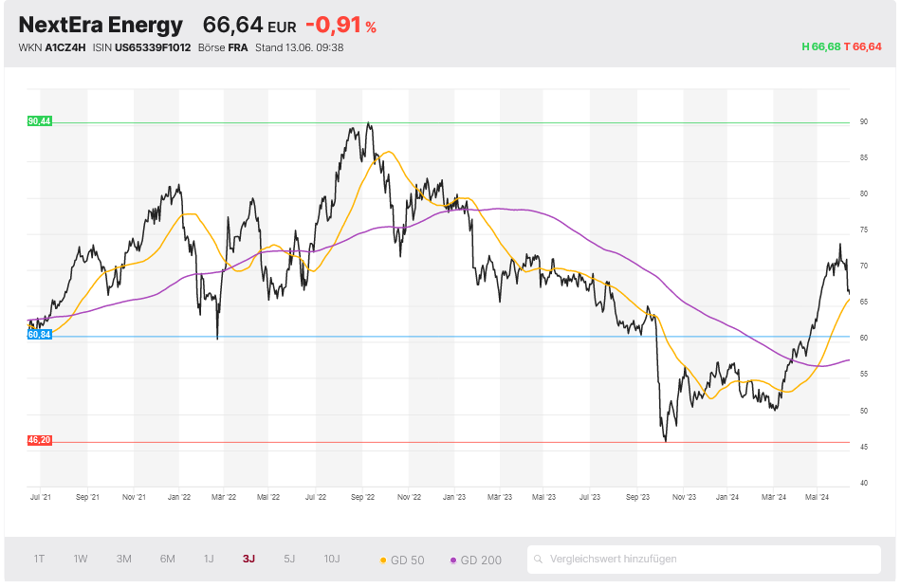Click the Vergleichswert hinzufügen search field
The width and height of the screenshot is (901, 588).
click(704, 560)
